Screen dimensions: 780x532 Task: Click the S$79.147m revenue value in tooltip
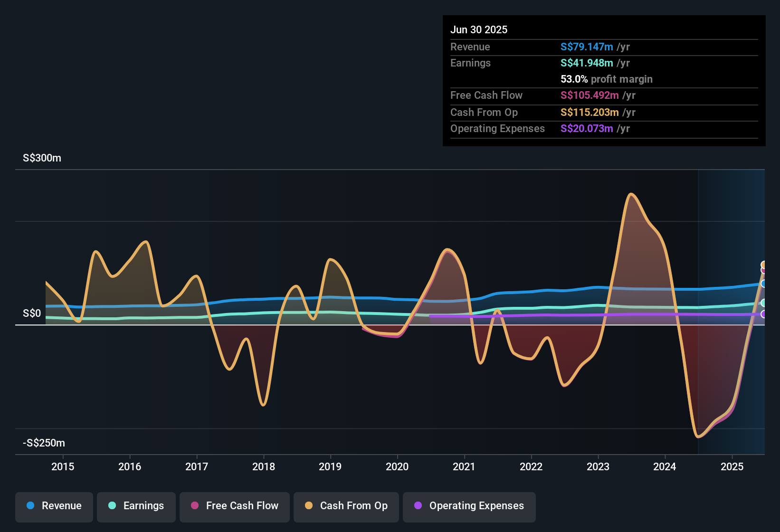click(587, 47)
